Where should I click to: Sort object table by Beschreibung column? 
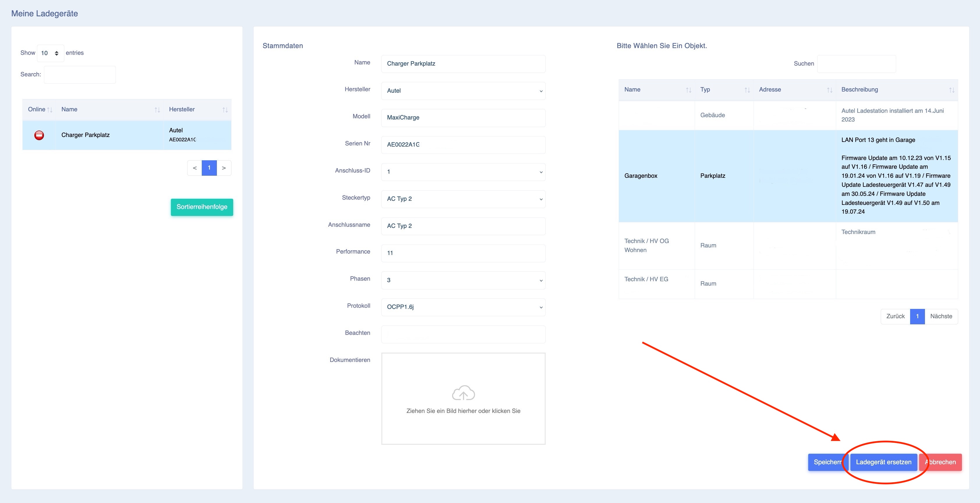897,90
